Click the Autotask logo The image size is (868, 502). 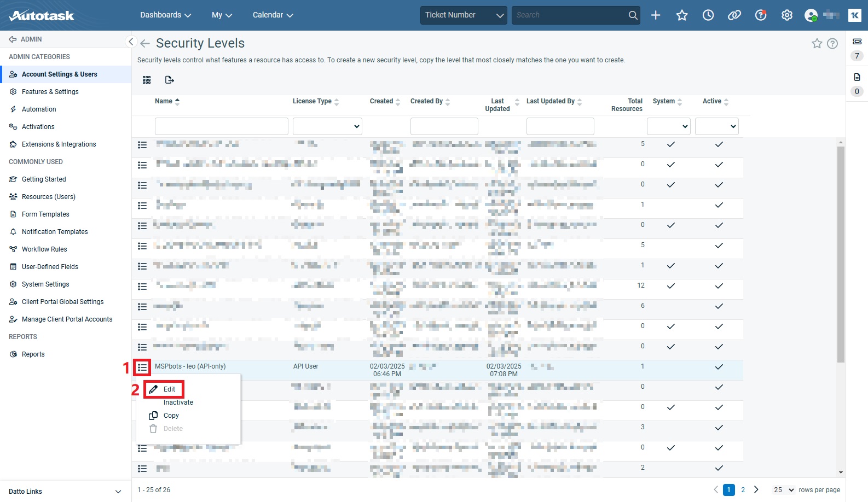coord(42,15)
